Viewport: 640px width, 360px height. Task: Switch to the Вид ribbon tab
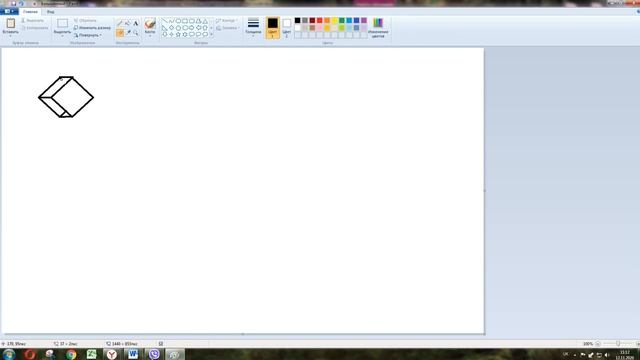51,12
